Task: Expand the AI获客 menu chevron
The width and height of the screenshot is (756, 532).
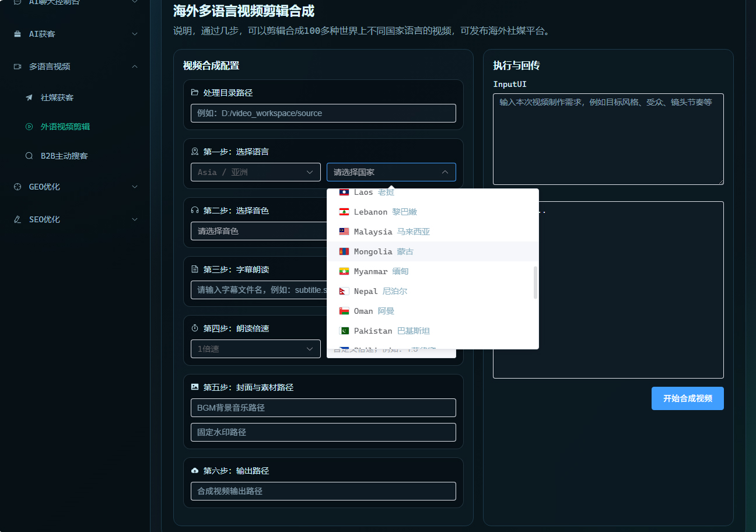Action: pyautogui.click(x=135, y=34)
